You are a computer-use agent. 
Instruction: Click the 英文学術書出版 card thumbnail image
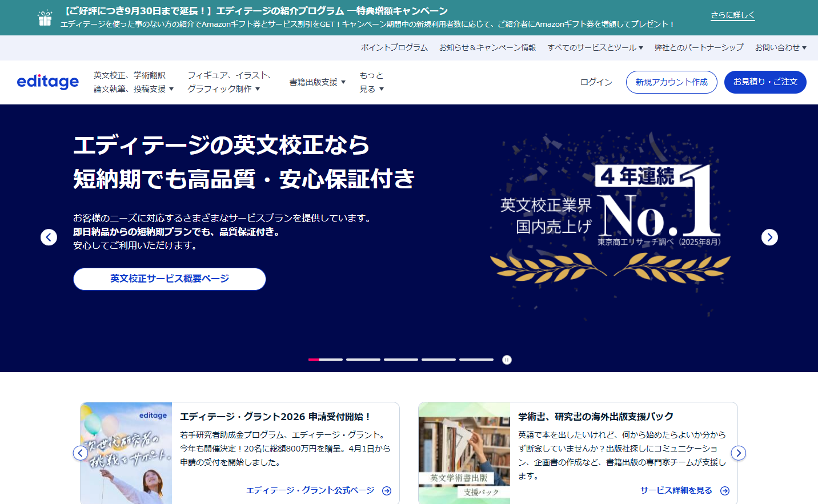(x=464, y=453)
